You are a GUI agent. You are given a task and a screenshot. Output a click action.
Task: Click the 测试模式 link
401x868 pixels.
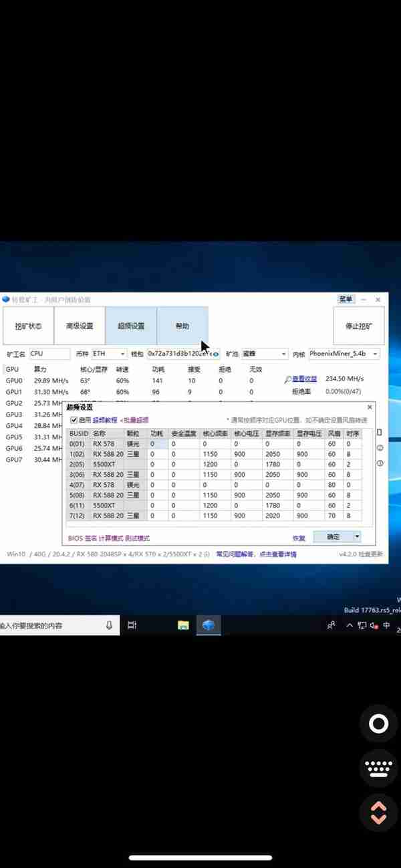click(138, 538)
